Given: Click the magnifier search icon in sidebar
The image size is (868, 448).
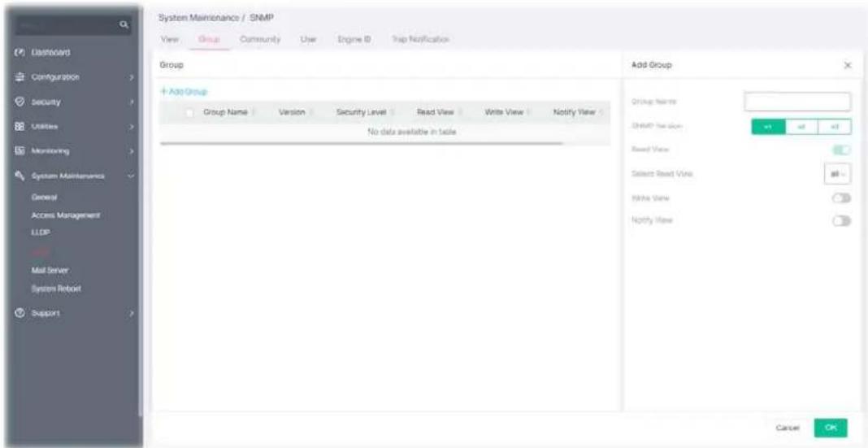Looking at the screenshot, I should 124,25.
